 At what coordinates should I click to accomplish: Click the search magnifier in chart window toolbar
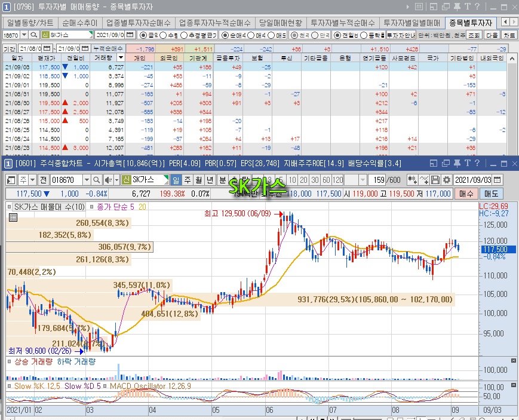click(96, 180)
